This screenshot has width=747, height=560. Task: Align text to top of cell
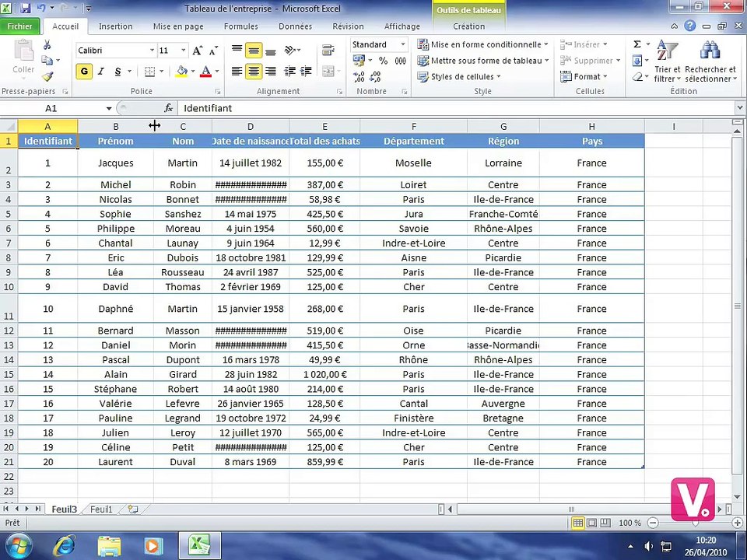[237, 50]
